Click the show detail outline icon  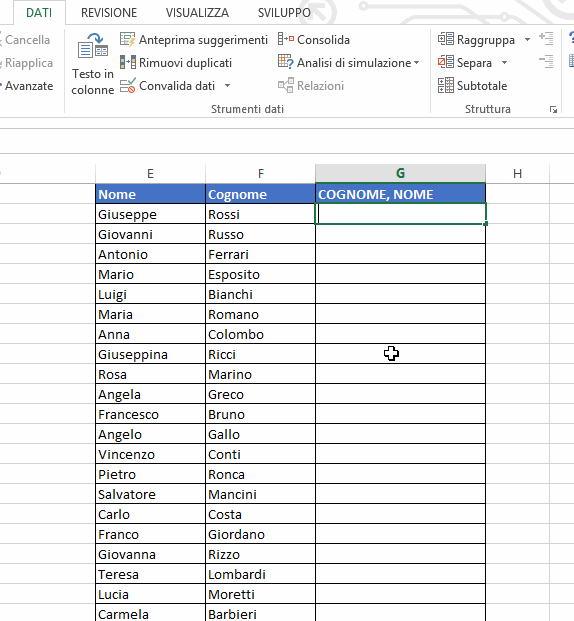[x=546, y=39]
